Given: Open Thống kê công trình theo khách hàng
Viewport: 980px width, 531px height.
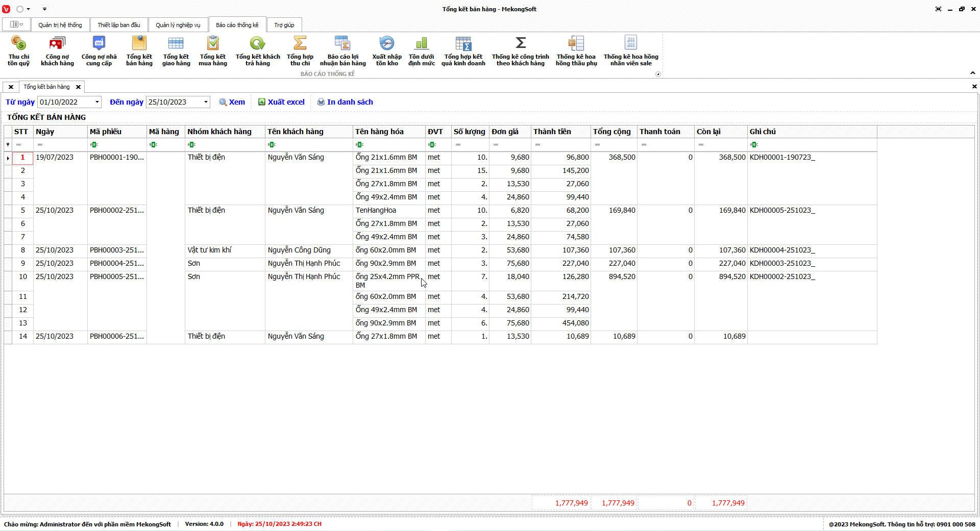Looking at the screenshot, I should coord(520,50).
